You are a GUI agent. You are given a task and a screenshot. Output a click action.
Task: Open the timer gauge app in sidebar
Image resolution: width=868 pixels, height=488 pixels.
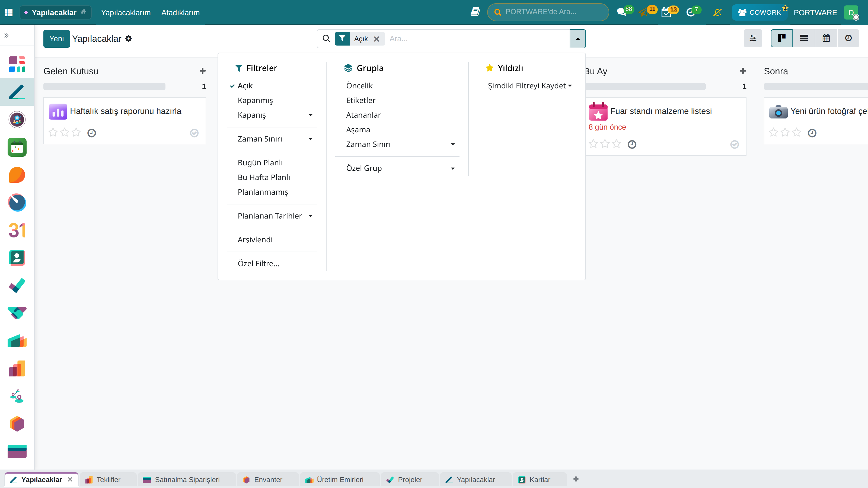pos(17,203)
